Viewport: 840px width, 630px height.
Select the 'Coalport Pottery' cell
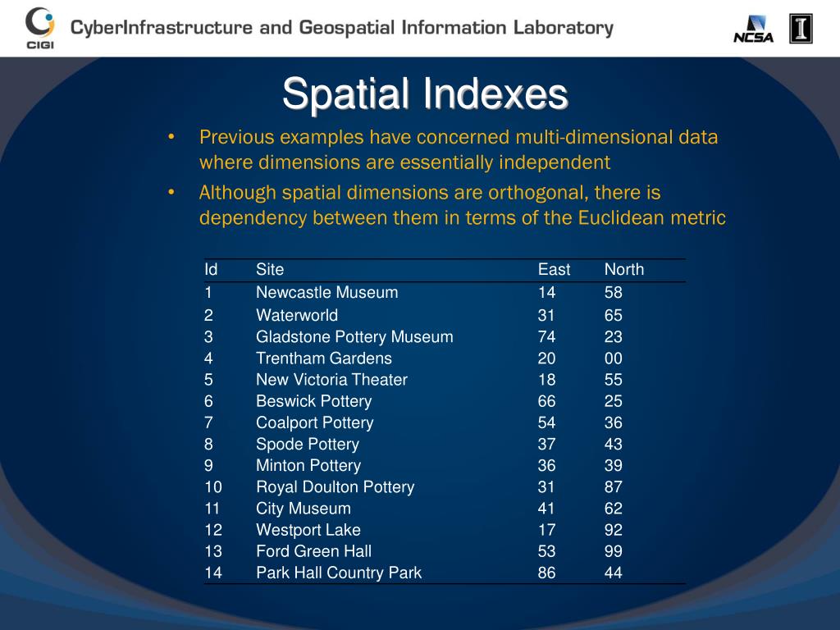(314, 422)
